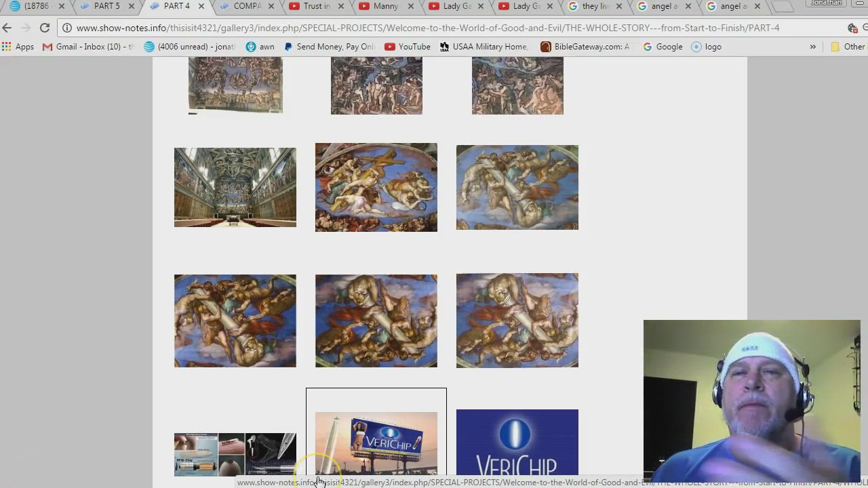The image size is (868, 488).
Task: Open the Send Money PayPal bookmark
Action: [330, 47]
